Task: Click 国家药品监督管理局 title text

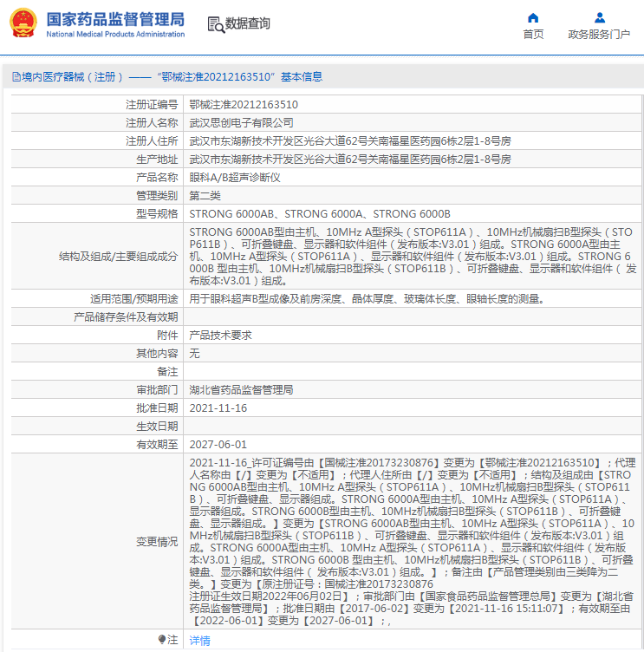Action: click(x=115, y=19)
